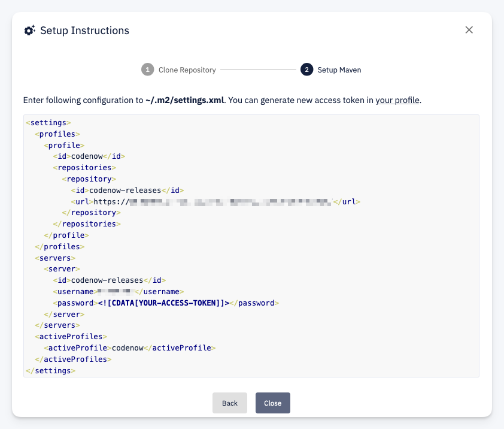Go to step 1 Clone Repository
The height and width of the screenshot is (429, 504).
179,70
